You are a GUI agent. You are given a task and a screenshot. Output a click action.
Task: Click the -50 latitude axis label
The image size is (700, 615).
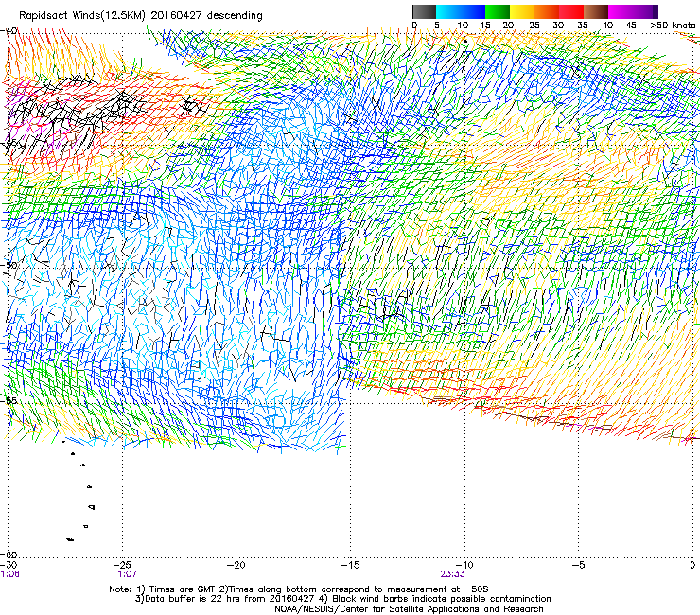pos(9,266)
